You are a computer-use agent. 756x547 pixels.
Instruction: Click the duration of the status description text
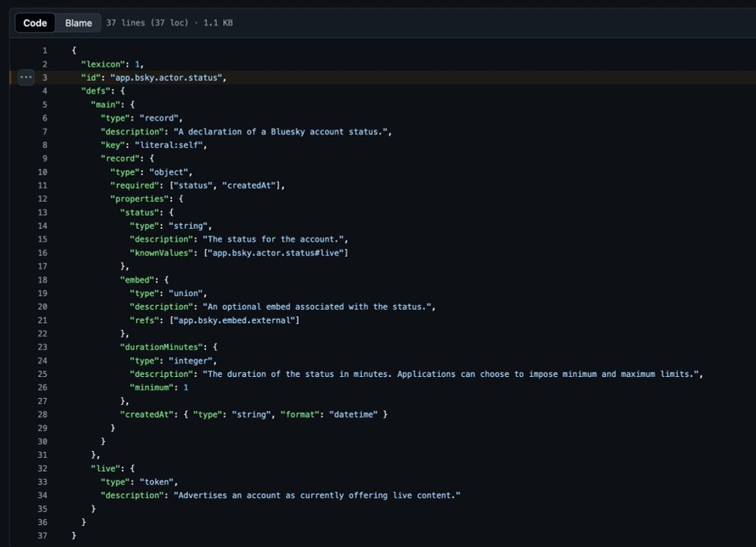coord(451,374)
